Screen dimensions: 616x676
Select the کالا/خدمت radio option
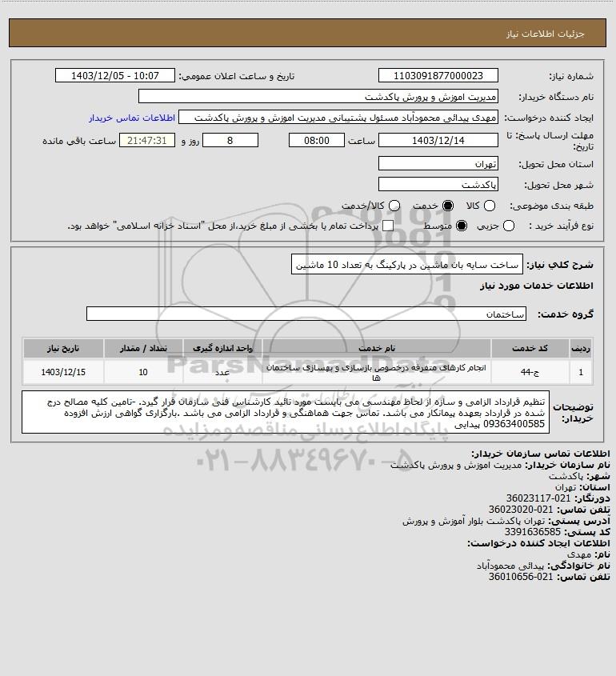pyautogui.click(x=394, y=206)
